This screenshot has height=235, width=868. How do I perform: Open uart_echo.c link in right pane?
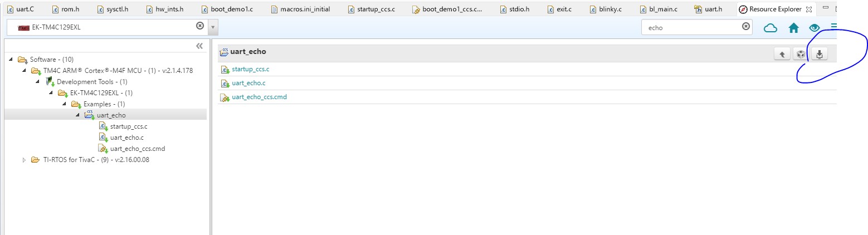[x=248, y=83]
